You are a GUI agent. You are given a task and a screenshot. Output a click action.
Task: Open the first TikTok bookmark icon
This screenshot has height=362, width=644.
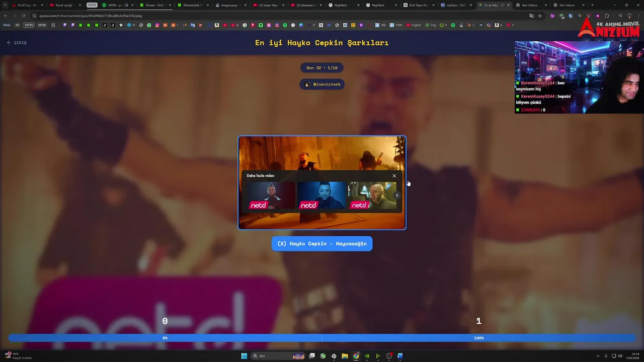[105, 25]
